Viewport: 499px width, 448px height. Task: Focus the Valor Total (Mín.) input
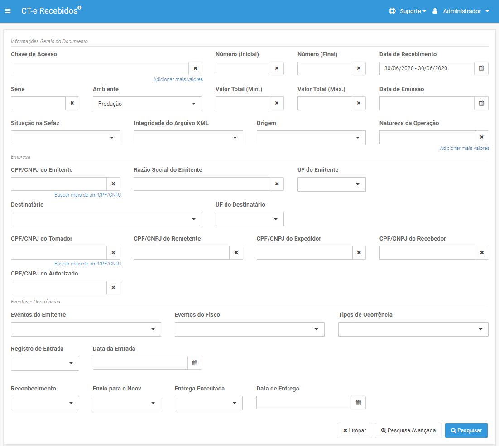point(243,103)
